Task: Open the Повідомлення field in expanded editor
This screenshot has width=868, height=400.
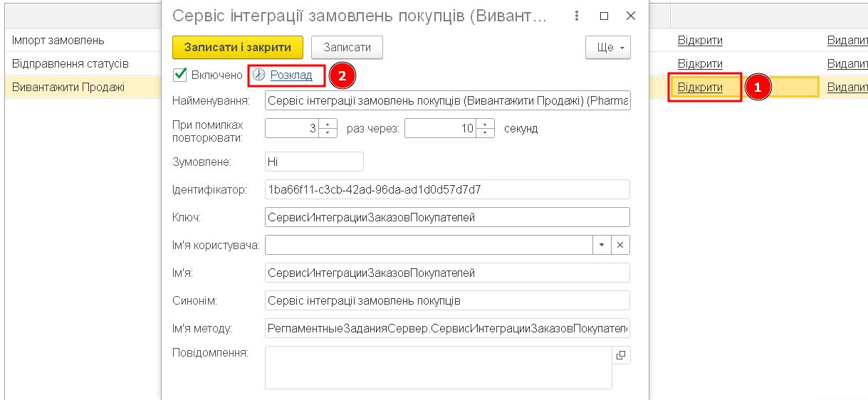Action: (620, 355)
